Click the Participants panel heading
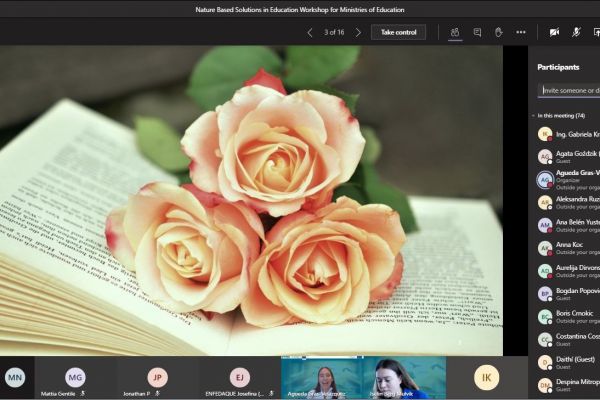Viewport: 600px width, 400px height. click(x=558, y=67)
